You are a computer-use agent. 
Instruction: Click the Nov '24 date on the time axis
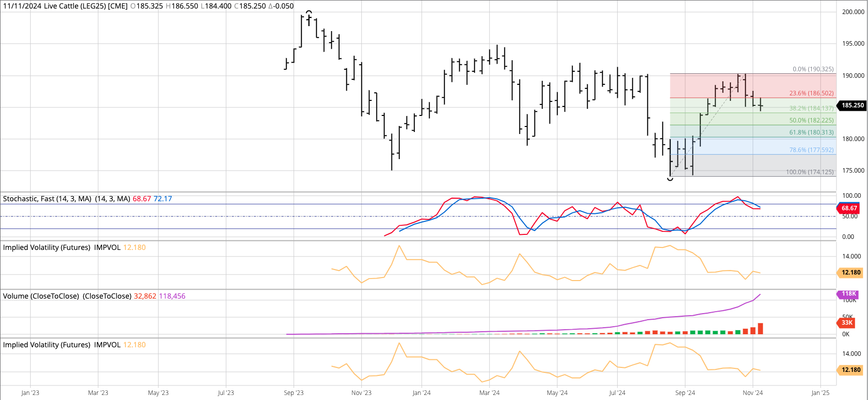[753, 392]
